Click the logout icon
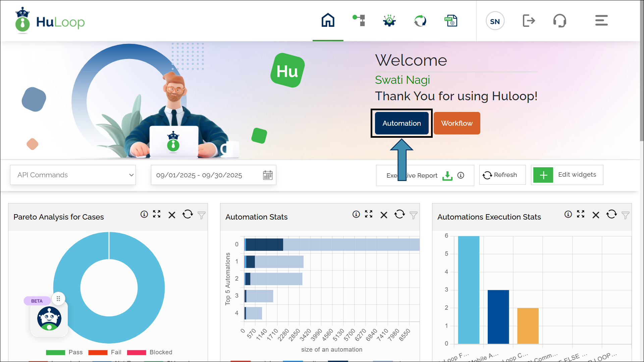 pyautogui.click(x=529, y=20)
